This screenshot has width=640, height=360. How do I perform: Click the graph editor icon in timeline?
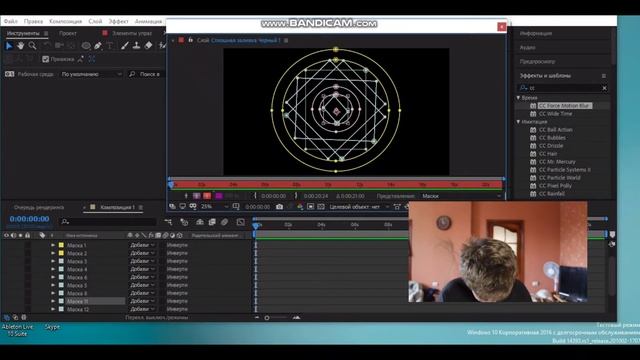(241, 222)
